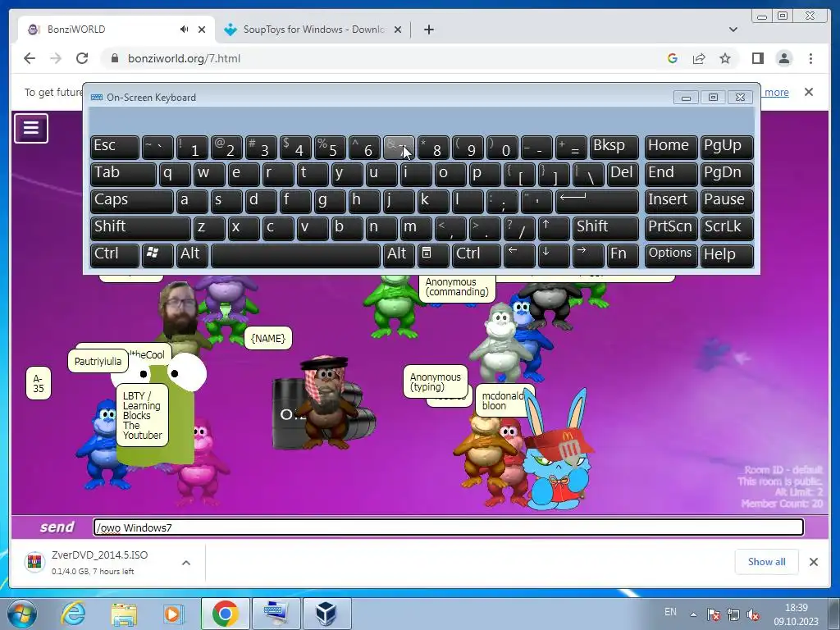This screenshot has width=840, height=630.
Task: Click the Del key on On-Screen Keyboard
Action: coord(623,174)
